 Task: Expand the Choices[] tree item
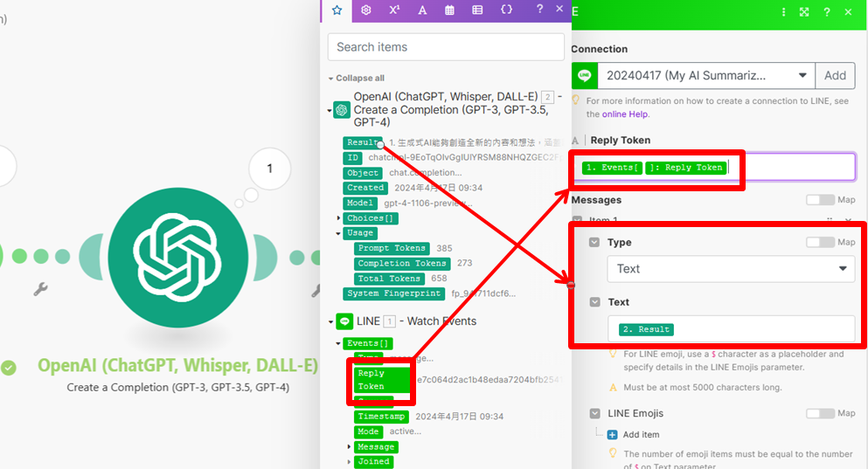(x=339, y=218)
